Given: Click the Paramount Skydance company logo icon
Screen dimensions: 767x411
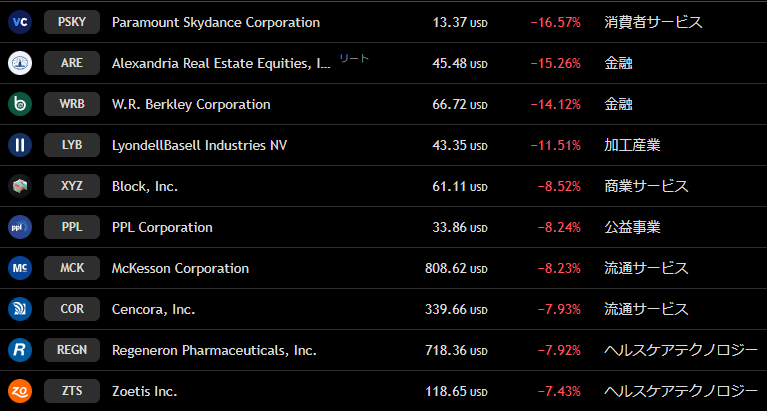Looking at the screenshot, I should pyautogui.click(x=20, y=22).
